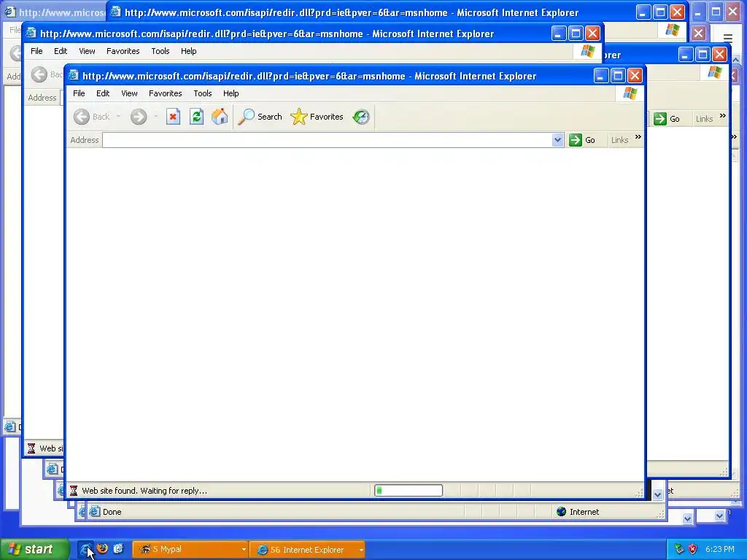Expand the Links chevron in right-side window
The image size is (747, 560).
click(x=723, y=116)
